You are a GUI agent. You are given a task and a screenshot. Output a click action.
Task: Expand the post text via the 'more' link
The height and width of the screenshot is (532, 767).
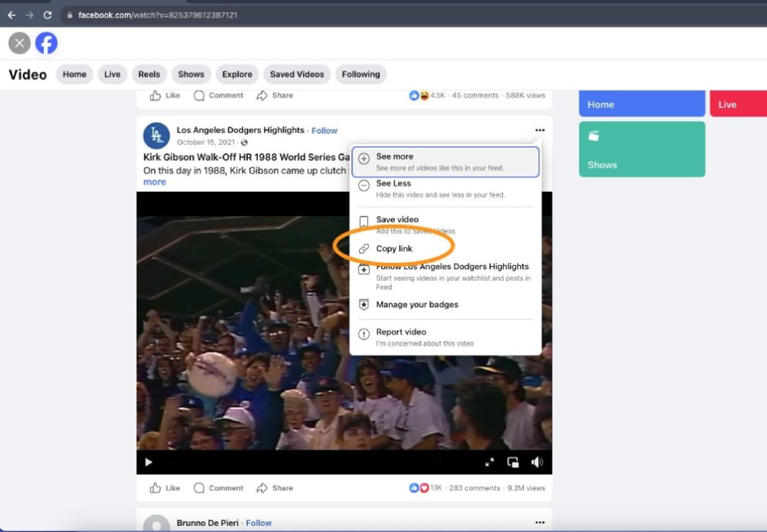(x=154, y=181)
